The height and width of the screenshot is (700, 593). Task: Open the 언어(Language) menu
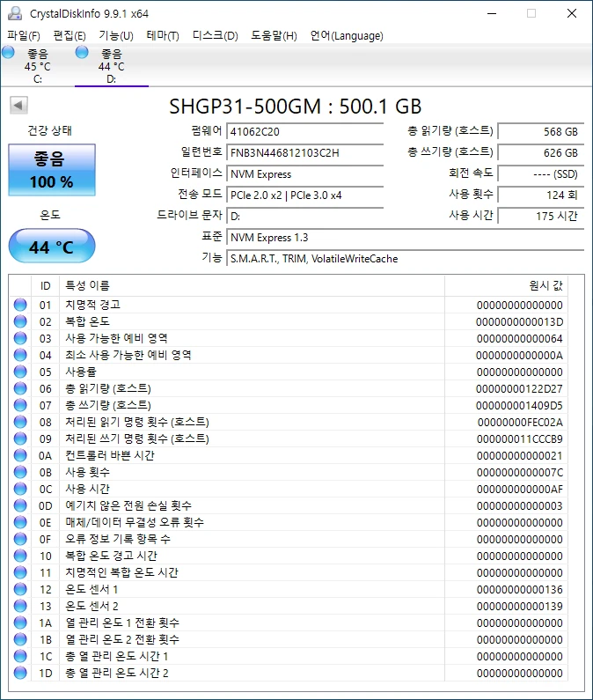coord(347,36)
